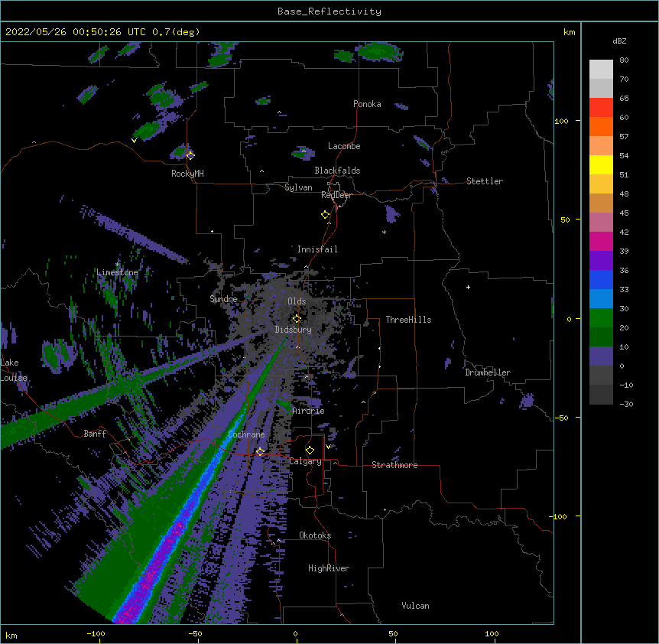Click the Strathmore label
This screenshot has width=659, height=644.
pyautogui.click(x=394, y=465)
